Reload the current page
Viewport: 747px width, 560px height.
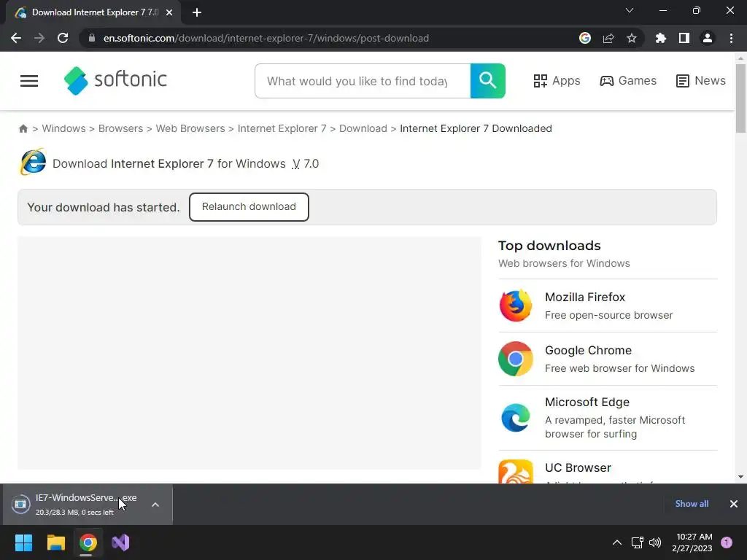tap(63, 38)
